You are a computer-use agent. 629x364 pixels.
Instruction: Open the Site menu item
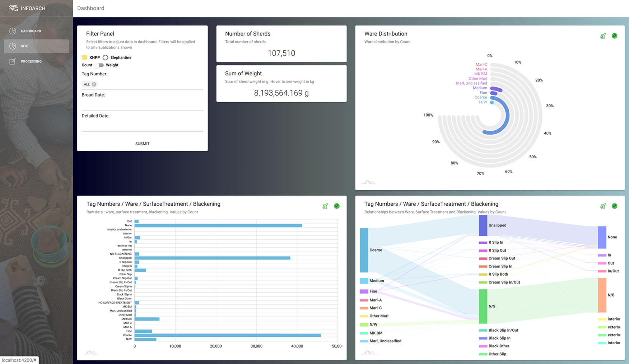(36, 46)
